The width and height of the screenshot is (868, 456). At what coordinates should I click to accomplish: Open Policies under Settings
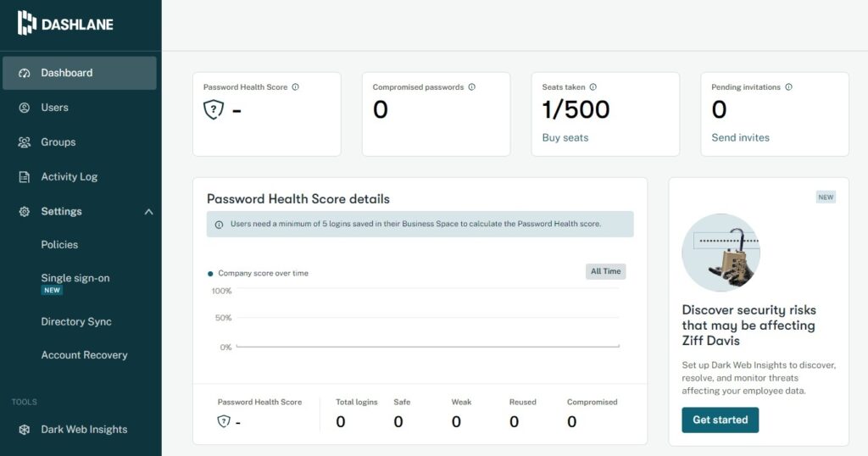[59, 245]
